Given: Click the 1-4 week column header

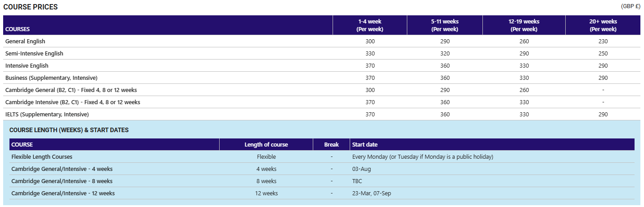Looking at the screenshot, I should (x=370, y=25).
